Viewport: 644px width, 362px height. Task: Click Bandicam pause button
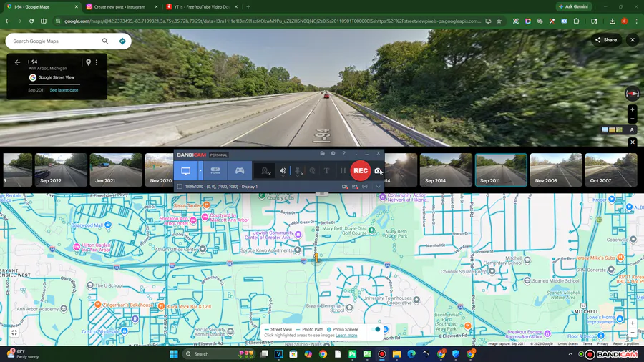click(x=343, y=171)
